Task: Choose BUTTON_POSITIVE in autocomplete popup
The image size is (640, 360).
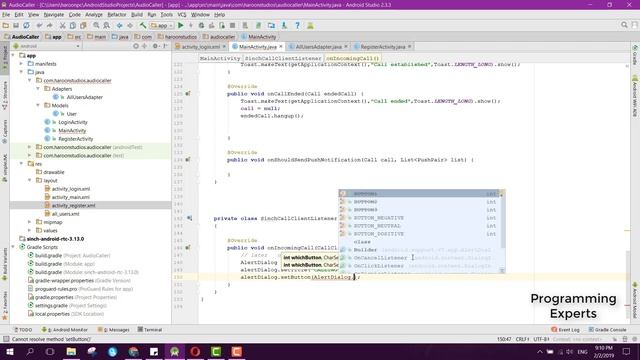Action: (x=422, y=234)
